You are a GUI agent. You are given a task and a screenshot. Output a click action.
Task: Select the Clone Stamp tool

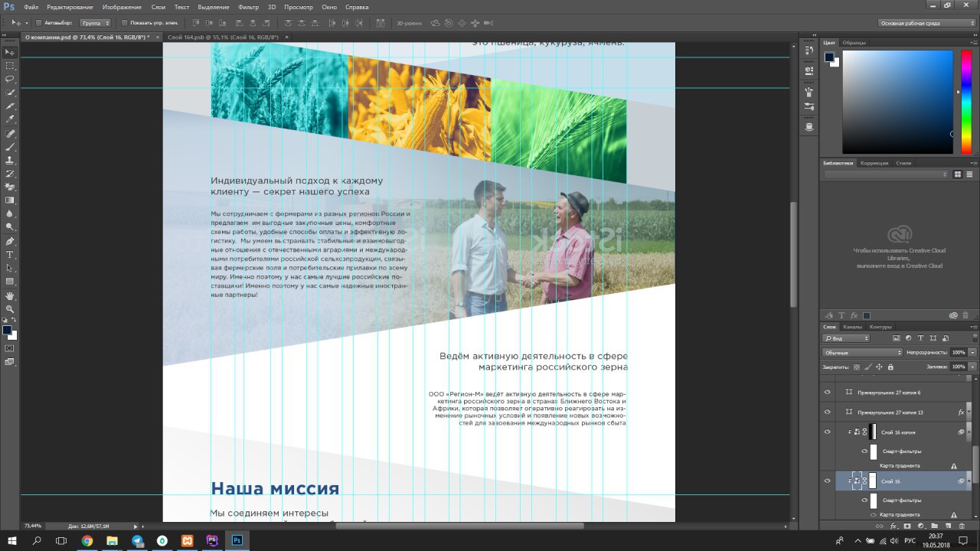point(10,160)
